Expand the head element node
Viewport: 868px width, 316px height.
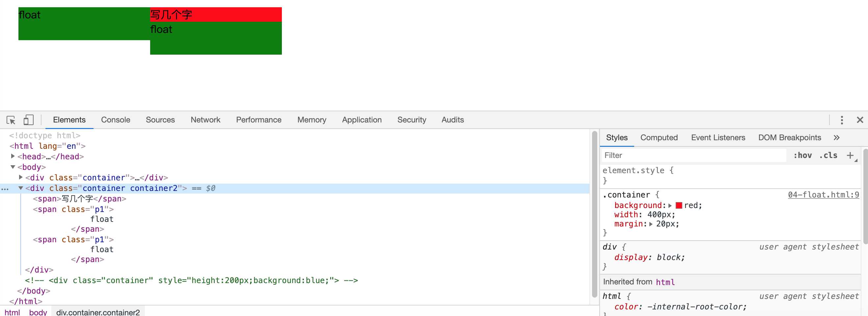pyautogui.click(x=13, y=156)
